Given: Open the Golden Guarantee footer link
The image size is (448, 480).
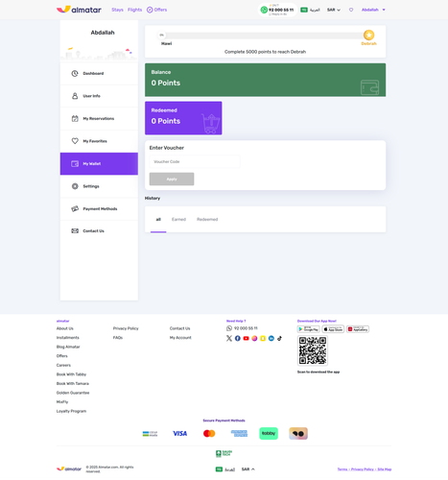Looking at the screenshot, I should [x=73, y=393].
